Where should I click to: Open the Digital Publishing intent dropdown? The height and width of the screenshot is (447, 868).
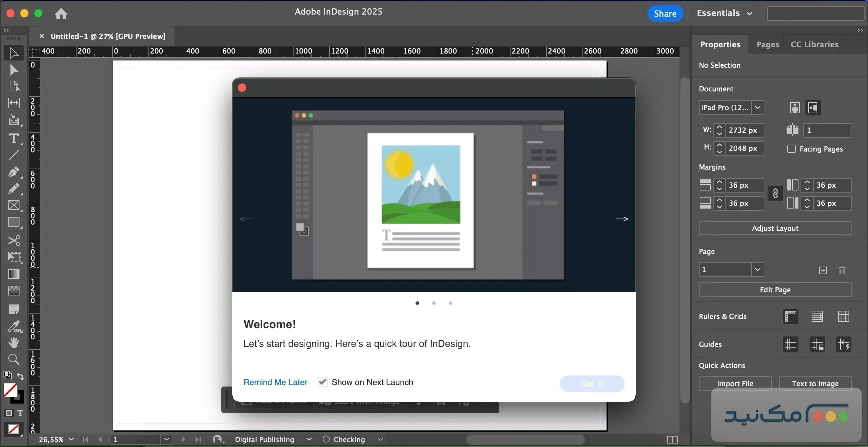click(308, 439)
